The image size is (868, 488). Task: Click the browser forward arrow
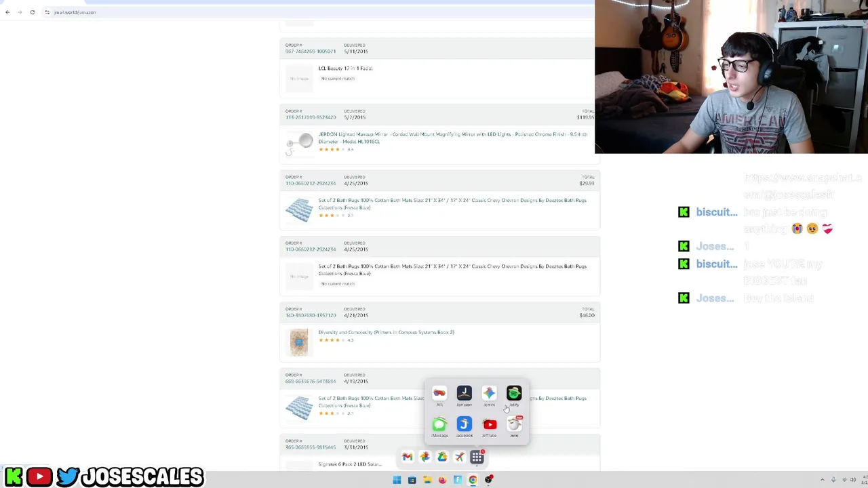click(20, 12)
